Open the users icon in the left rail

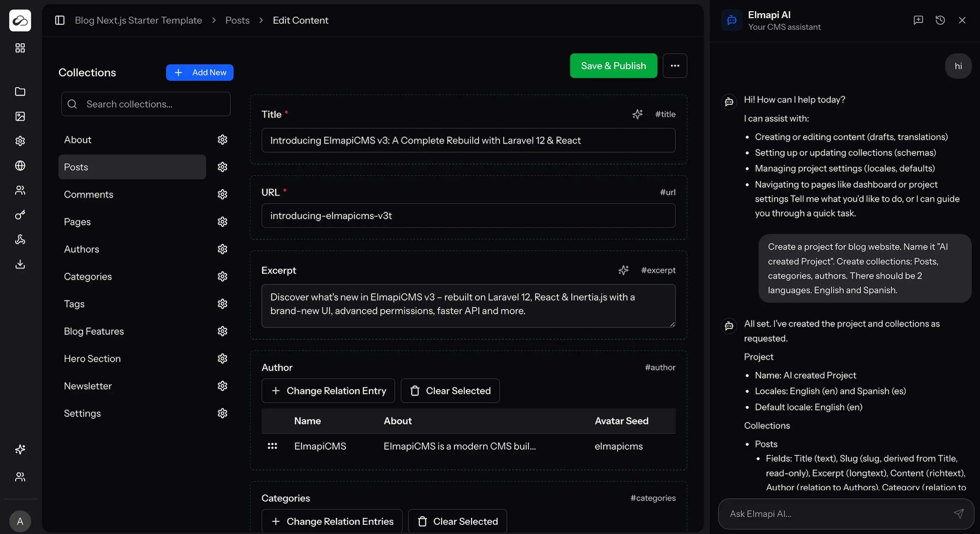(20, 190)
